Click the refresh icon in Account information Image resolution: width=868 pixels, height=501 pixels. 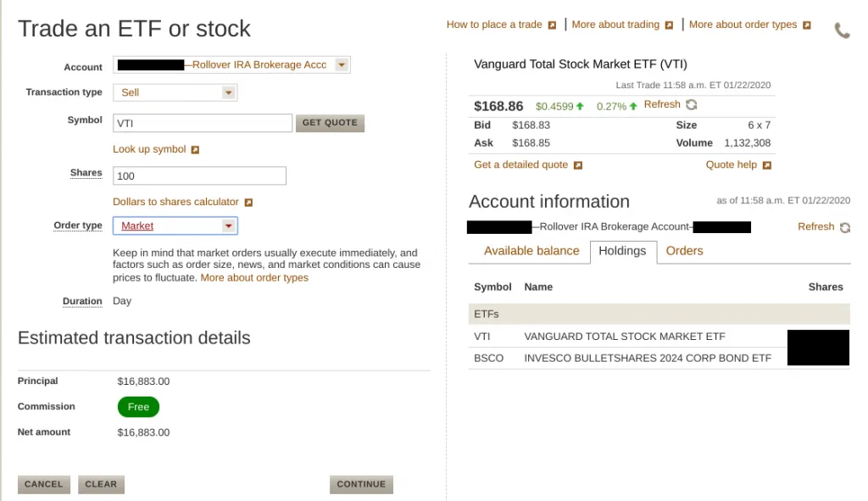pos(845,226)
